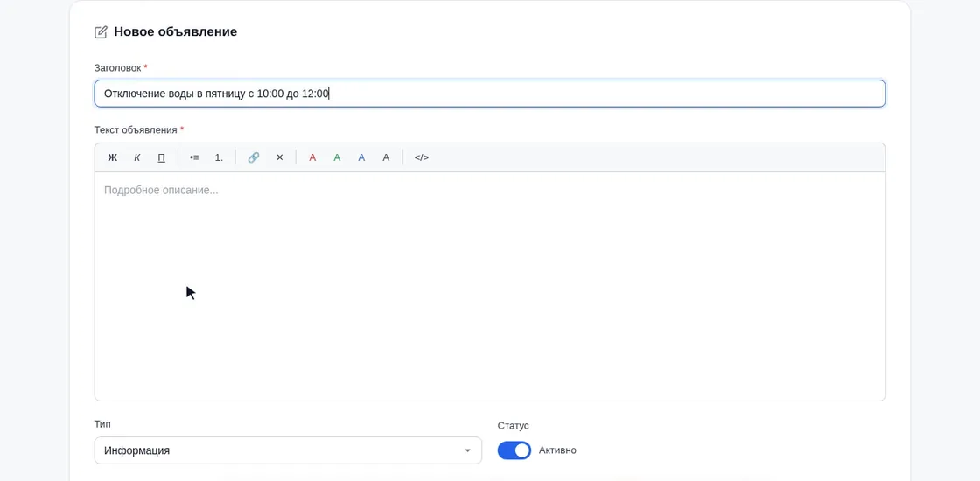
Task: Toggle italic formatting (К) button
Action: click(136, 157)
